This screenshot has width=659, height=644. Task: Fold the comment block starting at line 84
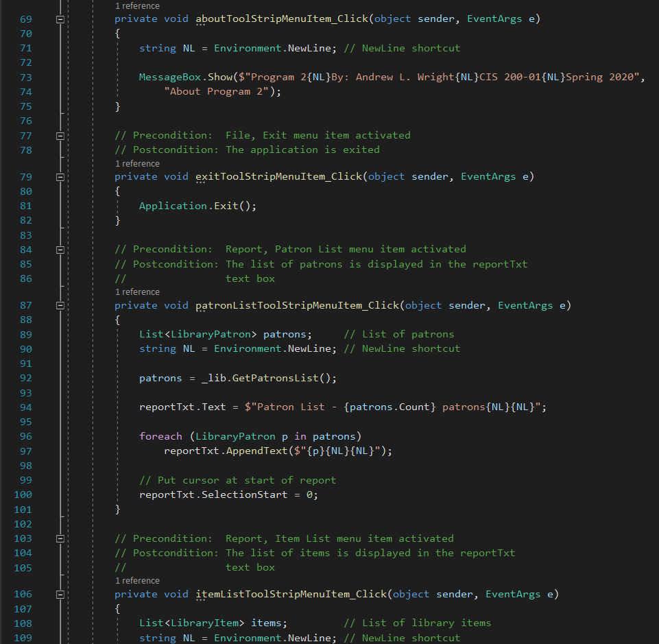pyautogui.click(x=60, y=250)
